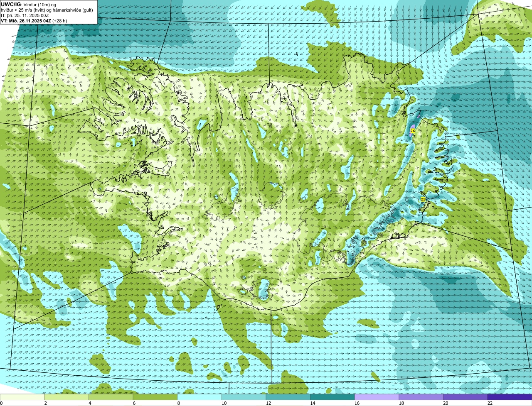Screen dimensions: 532x406
Task: Select the legend swatch between 20 and 22
Action: (x=465, y=397)
